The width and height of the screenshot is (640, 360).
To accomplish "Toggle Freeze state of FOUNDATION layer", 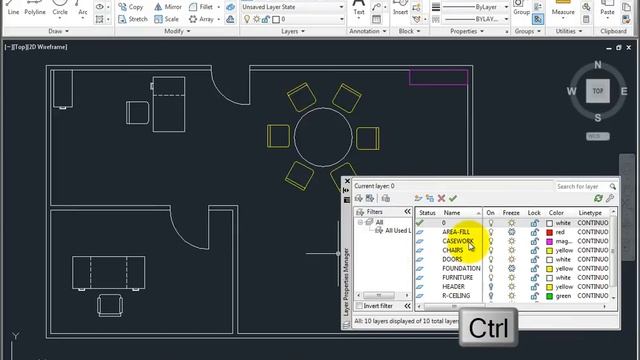I will pos(511,269).
